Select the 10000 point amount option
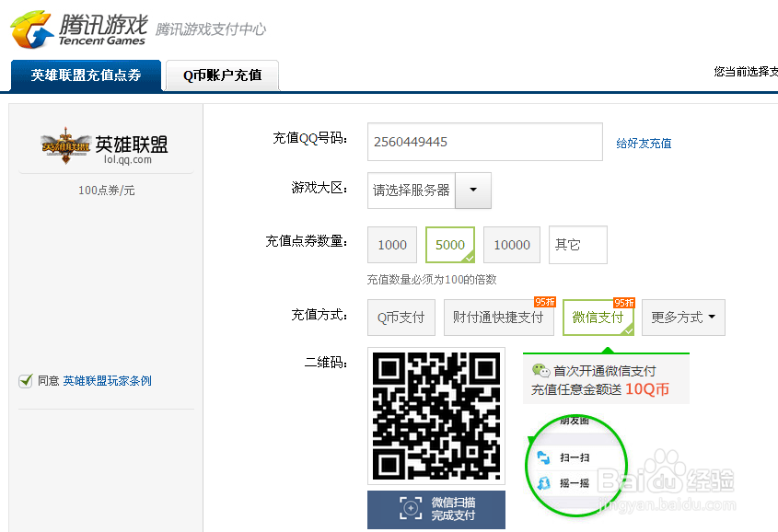 click(511, 245)
